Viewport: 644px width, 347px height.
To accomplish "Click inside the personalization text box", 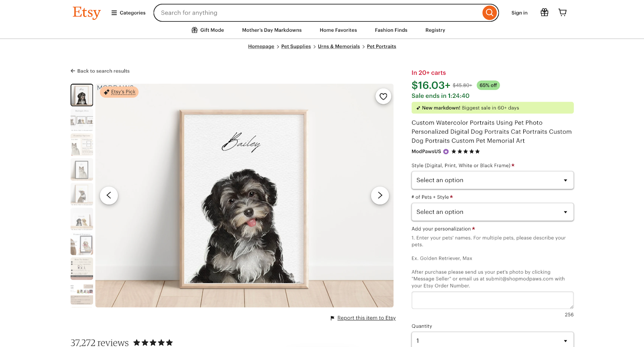I will click(x=492, y=300).
